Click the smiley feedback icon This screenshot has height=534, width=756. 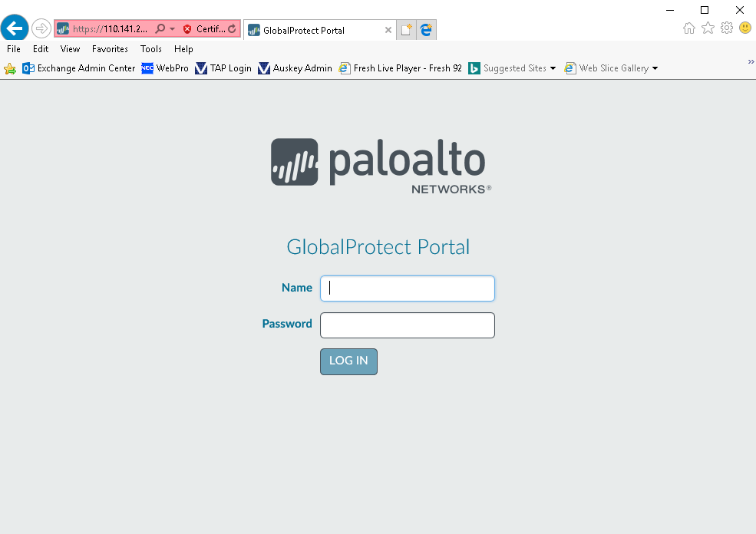[x=745, y=28]
